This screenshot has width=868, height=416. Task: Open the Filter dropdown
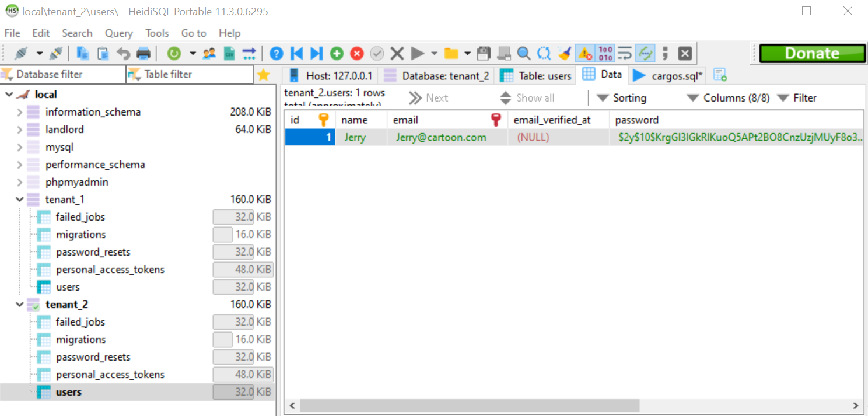tap(797, 98)
